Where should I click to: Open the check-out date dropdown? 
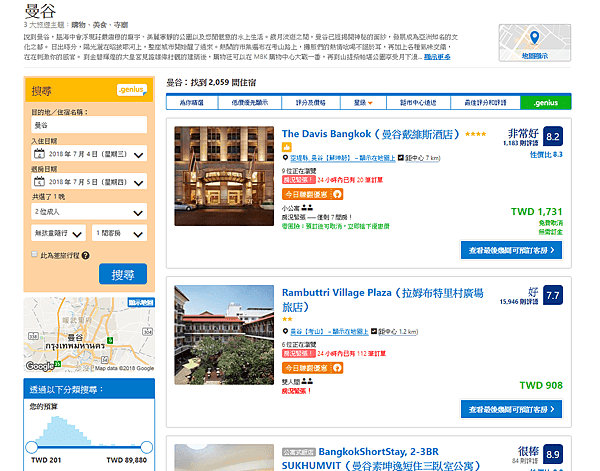tap(89, 182)
